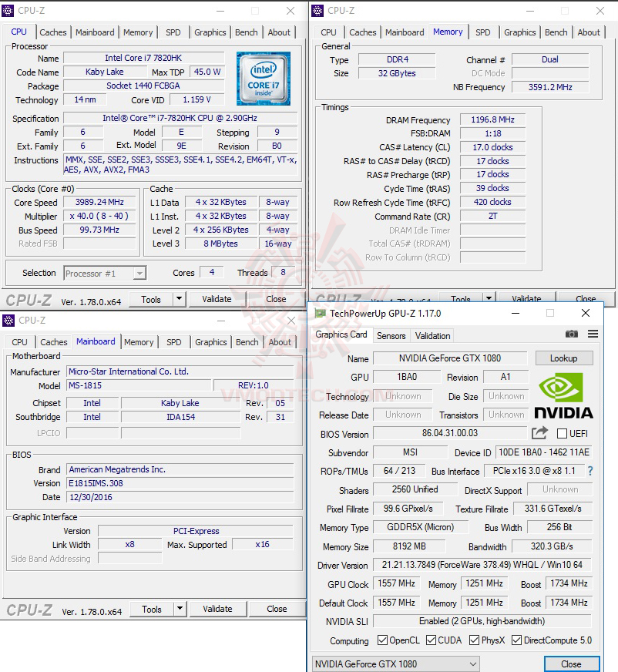Screen dimensions: 618x672
Task: Switch to the Sensors tab in GPU-Z
Action: coord(391,335)
